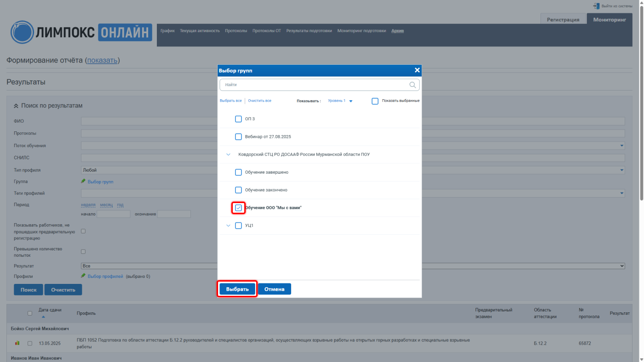Click the pencil icon beside Выбор профилей
Screen dimensions: 644x362
pyautogui.click(x=83, y=276)
